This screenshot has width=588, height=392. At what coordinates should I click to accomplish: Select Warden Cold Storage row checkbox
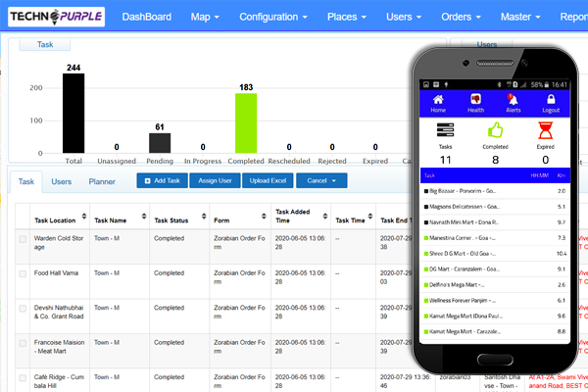point(23,239)
